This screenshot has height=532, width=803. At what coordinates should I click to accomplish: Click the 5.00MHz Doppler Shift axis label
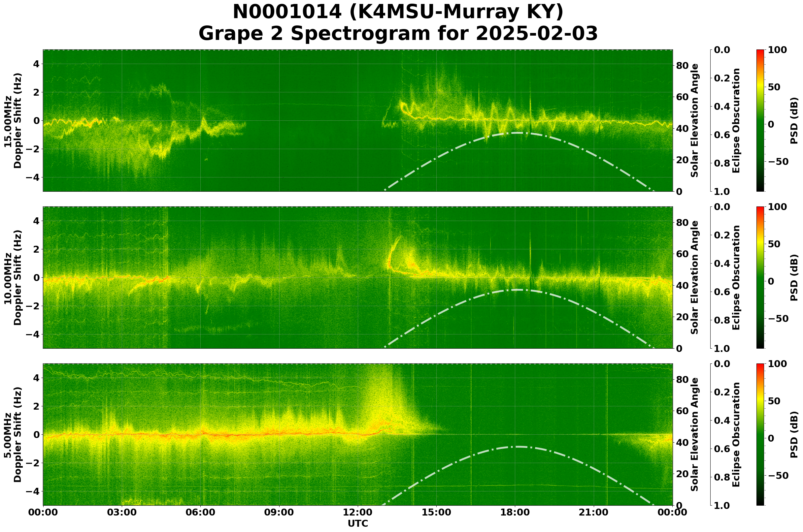click(13, 435)
